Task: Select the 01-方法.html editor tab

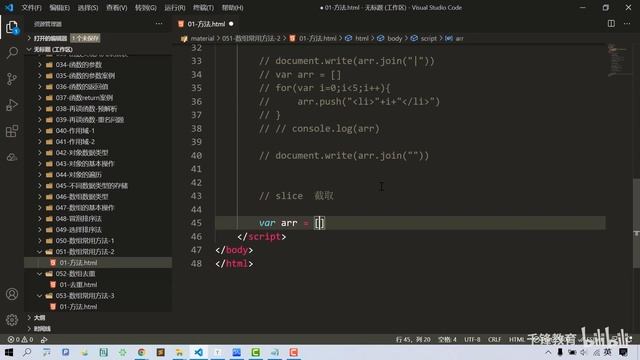Action: 206,24
